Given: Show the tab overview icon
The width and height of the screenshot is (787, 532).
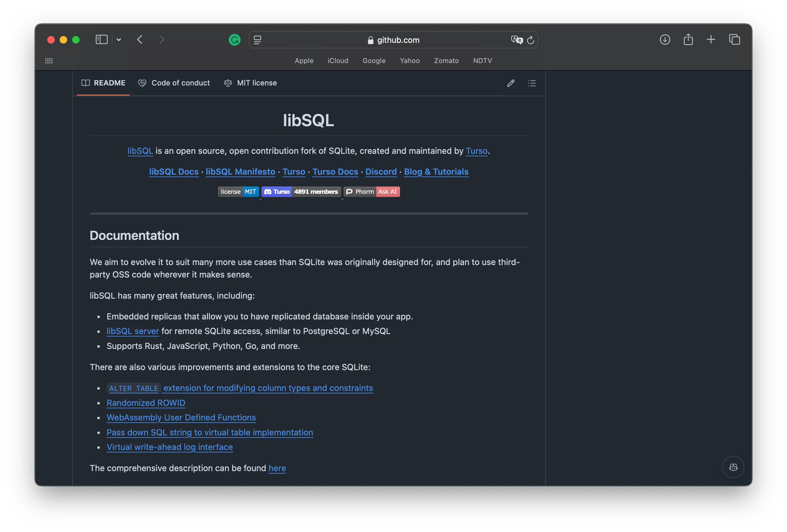Looking at the screenshot, I should tap(734, 40).
